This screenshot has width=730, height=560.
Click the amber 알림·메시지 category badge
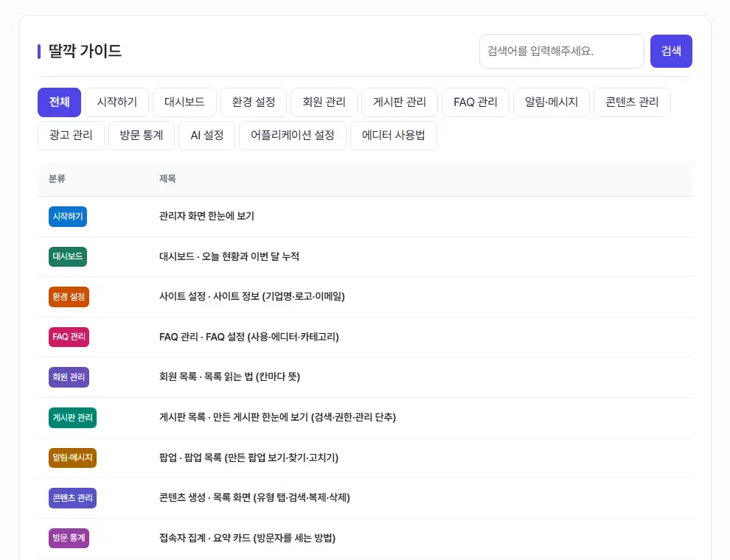[x=72, y=458]
